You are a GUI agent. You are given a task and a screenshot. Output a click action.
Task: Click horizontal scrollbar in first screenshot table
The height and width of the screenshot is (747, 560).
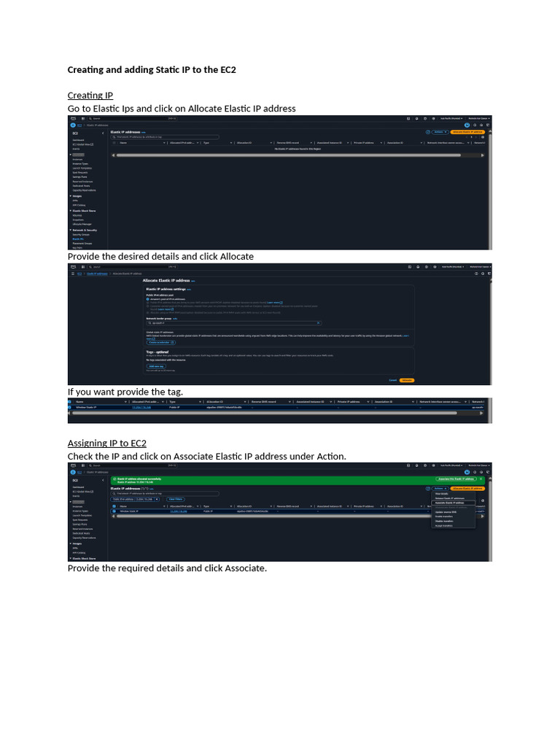click(289, 155)
